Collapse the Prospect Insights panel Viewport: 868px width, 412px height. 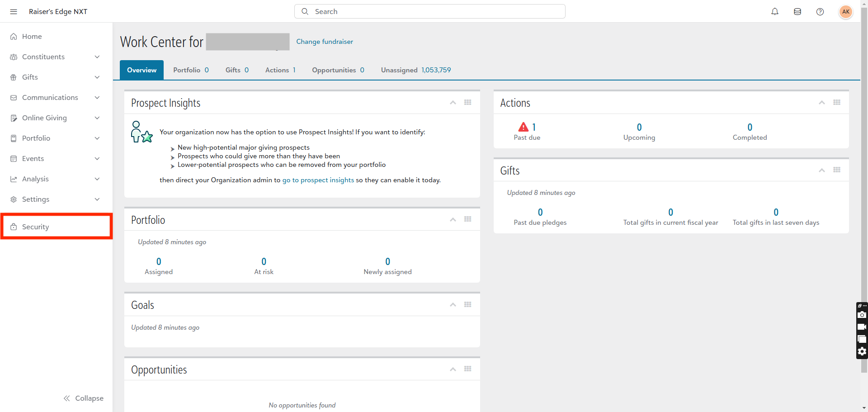point(453,103)
